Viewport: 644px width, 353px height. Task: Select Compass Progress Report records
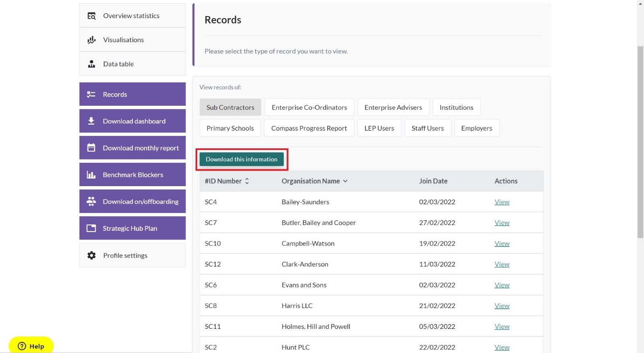point(309,128)
